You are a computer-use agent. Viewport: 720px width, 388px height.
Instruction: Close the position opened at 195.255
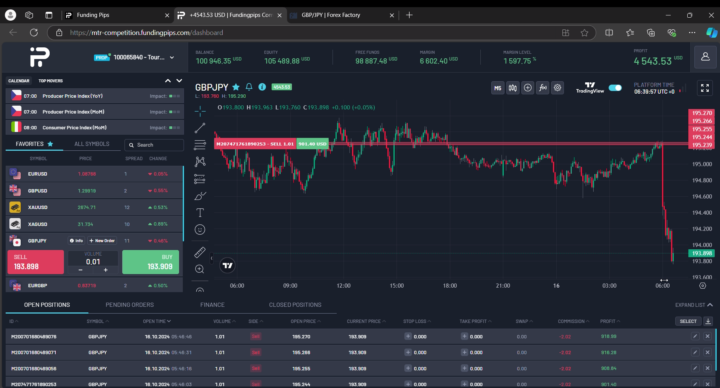(708, 368)
